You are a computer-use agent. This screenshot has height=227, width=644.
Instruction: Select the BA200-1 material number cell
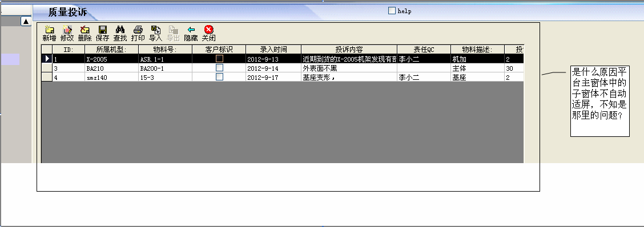165,68
